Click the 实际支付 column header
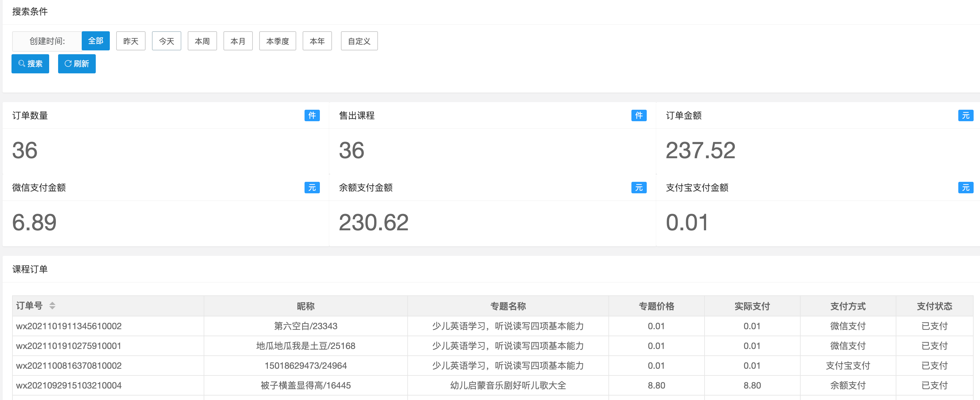 tap(752, 306)
